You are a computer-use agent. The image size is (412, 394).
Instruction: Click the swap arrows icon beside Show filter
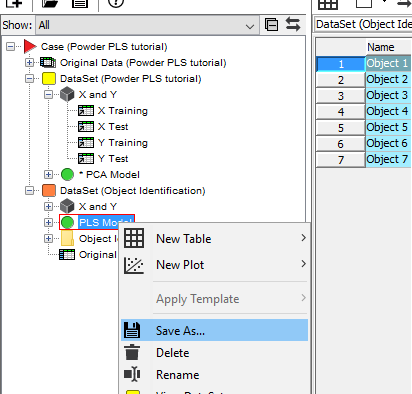pyautogui.click(x=293, y=25)
